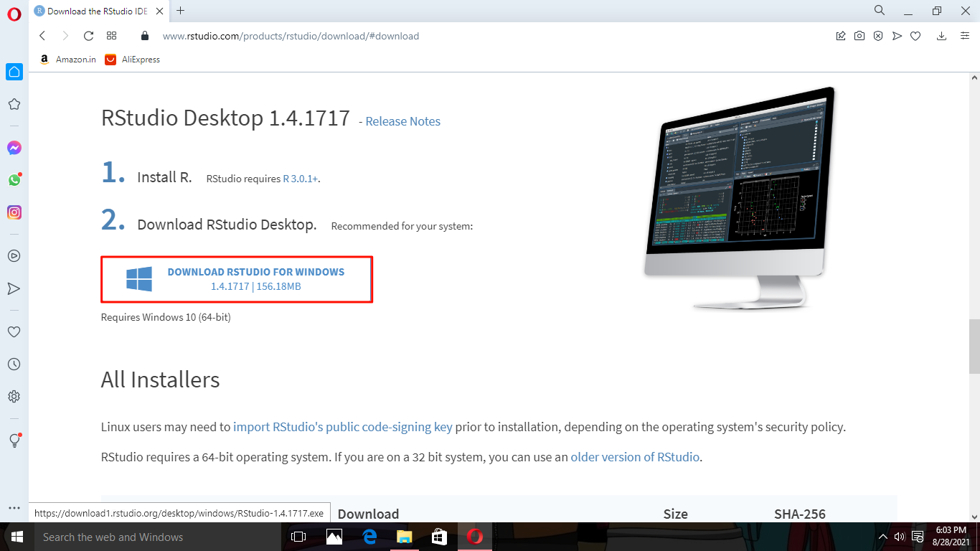Open File Explorer from the taskbar
980x551 pixels.
tap(404, 537)
